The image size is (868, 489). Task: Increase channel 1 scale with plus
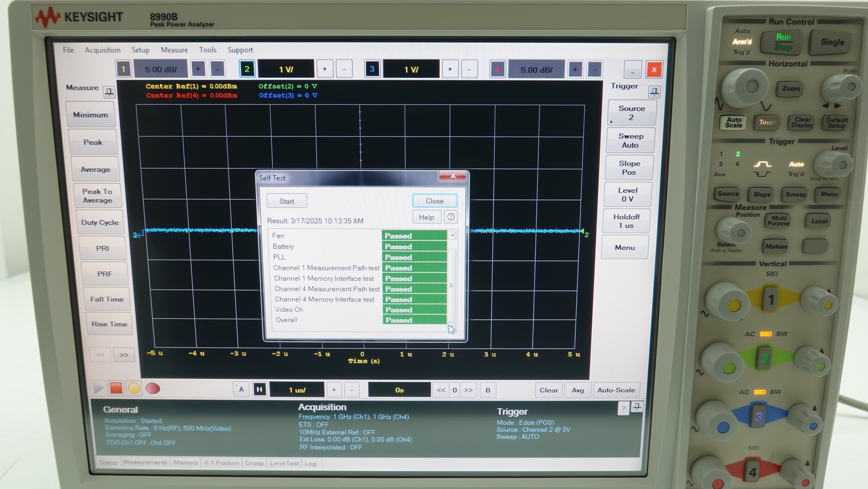(x=198, y=69)
